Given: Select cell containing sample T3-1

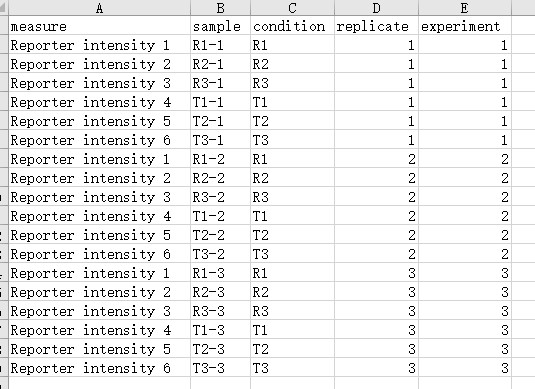Looking at the screenshot, I should [x=220, y=140].
